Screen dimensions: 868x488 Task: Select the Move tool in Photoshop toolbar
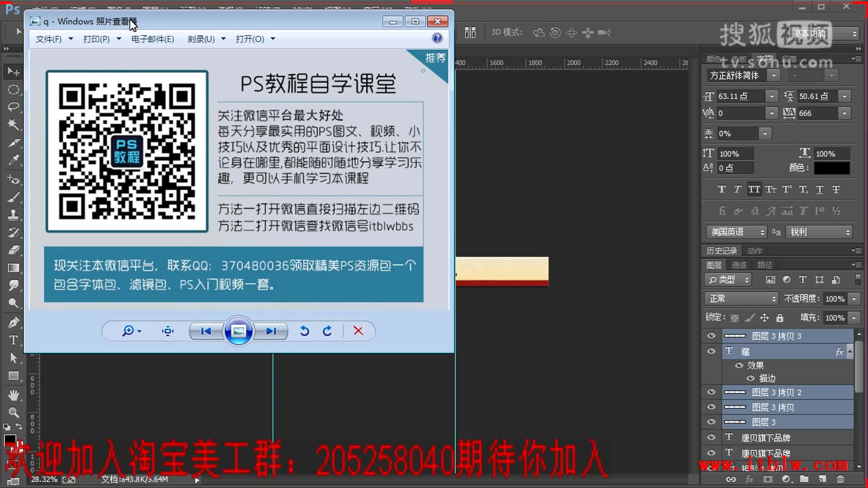pyautogui.click(x=14, y=71)
